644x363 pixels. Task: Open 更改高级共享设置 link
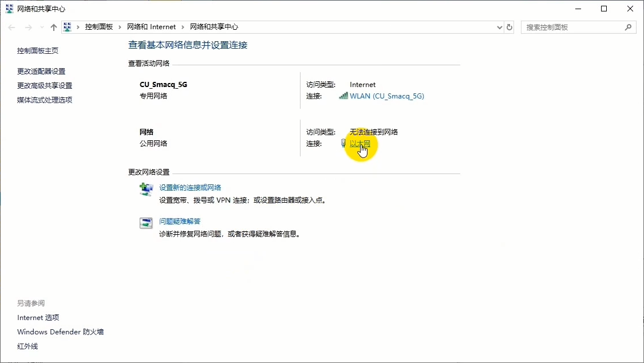tap(44, 85)
